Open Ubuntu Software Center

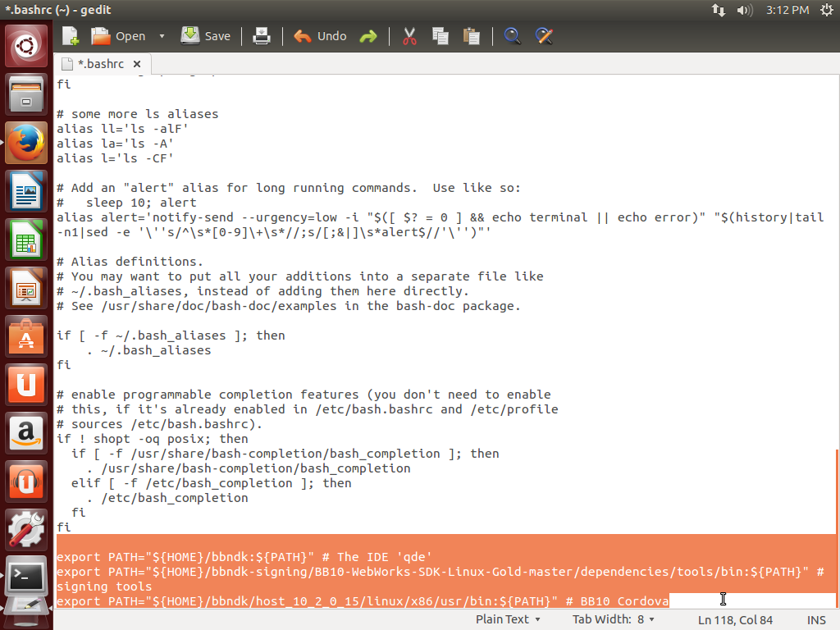tap(25, 336)
